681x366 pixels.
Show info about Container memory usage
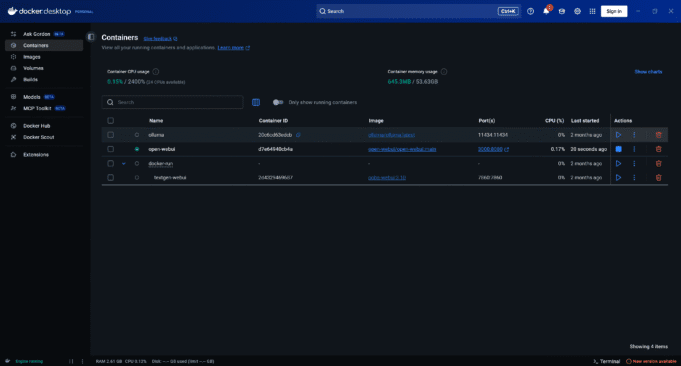point(443,72)
